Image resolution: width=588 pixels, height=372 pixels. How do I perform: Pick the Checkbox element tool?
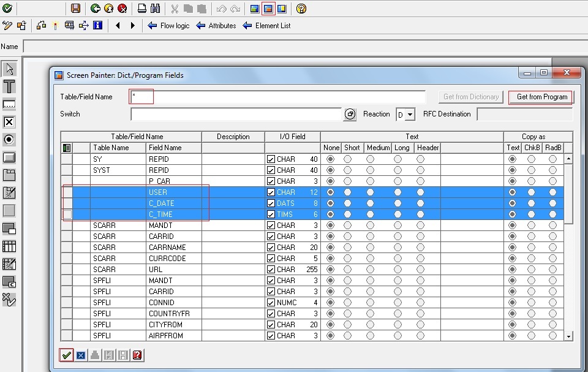coord(9,121)
